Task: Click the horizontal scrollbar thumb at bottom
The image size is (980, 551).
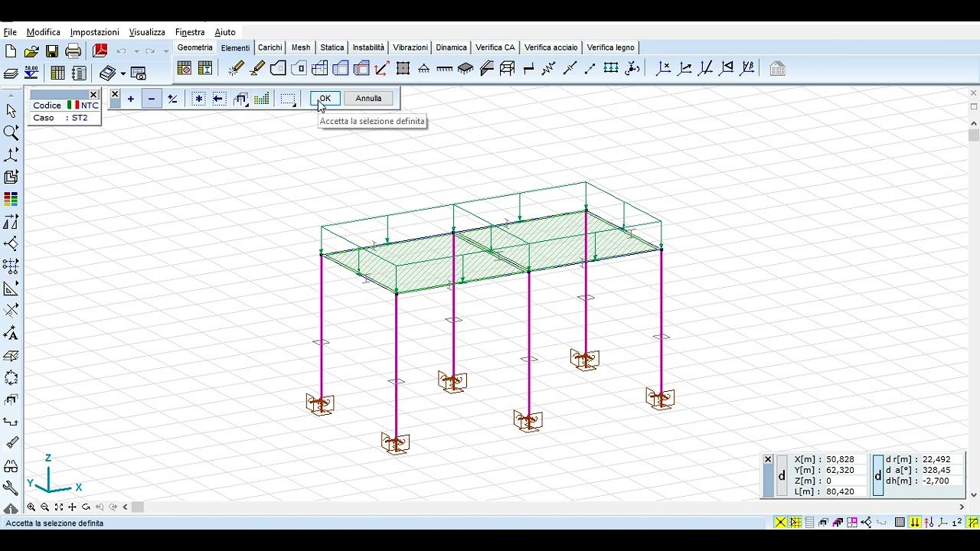Action: click(138, 507)
